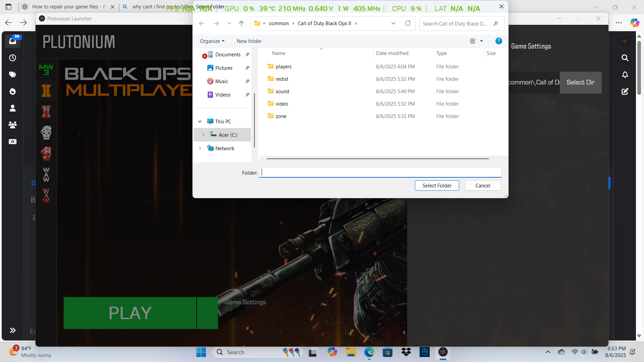Click the Folder name input field
The image size is (644, 362).
(x=380, y=173)
